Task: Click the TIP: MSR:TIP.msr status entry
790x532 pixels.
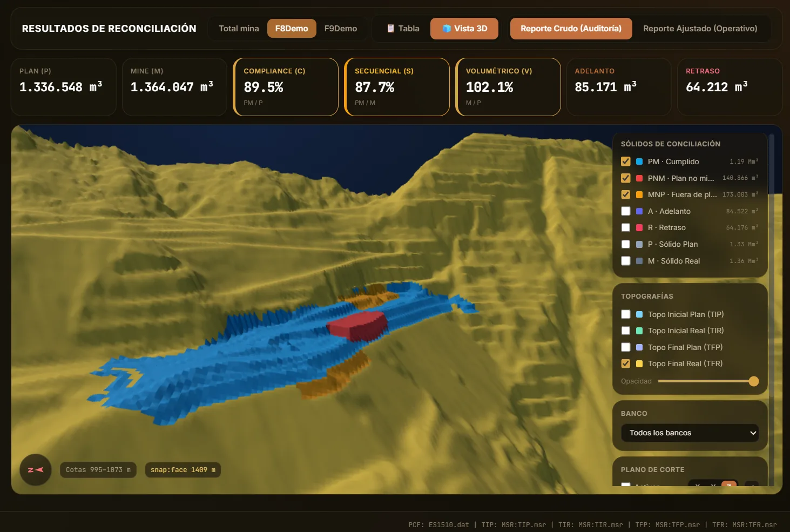Action: 514,524
